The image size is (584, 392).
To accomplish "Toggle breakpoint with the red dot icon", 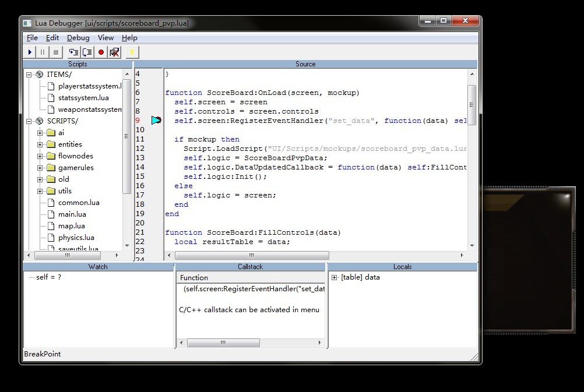I will [x=101, y=52].
